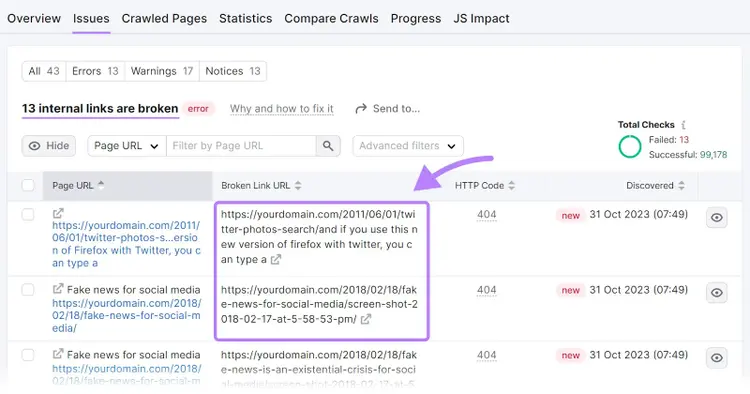The height and width of the screenshot is (394, 750).
Task: Hide the second row with its eye icon
Action: (717, 293)
